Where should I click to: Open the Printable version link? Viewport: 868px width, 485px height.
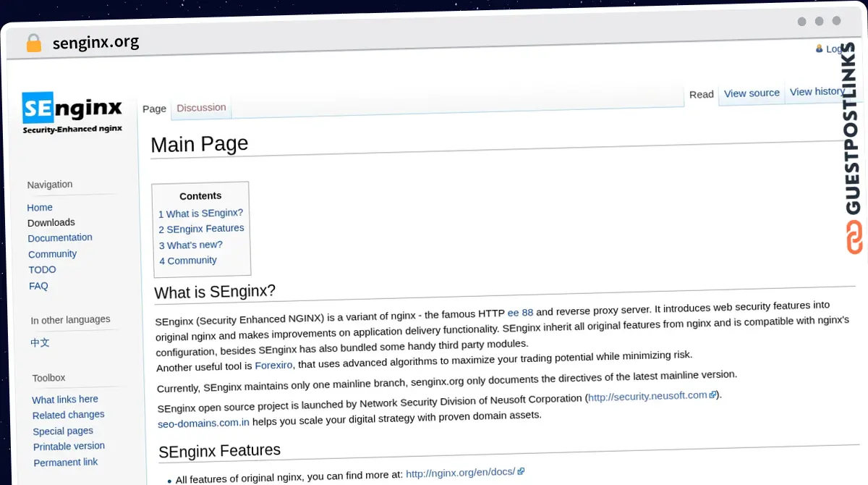coord(69,446)
